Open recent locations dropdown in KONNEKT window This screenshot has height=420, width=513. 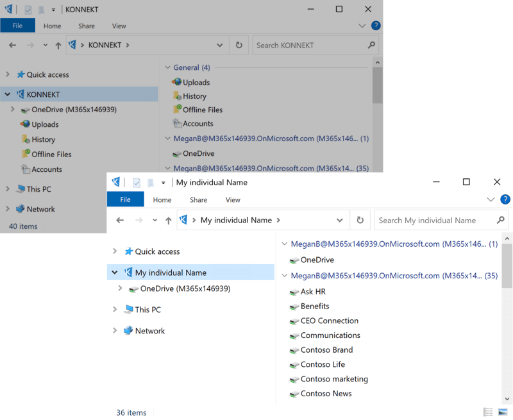45,45
